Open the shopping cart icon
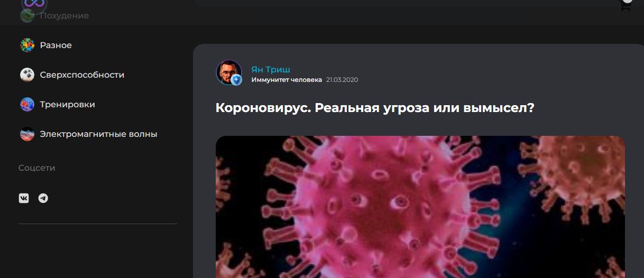This screenshot has height=278, width=644. [625, 6]
